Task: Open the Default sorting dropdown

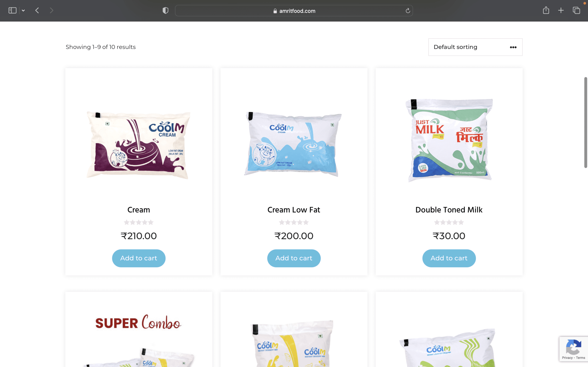Action: tap(475, 47)
